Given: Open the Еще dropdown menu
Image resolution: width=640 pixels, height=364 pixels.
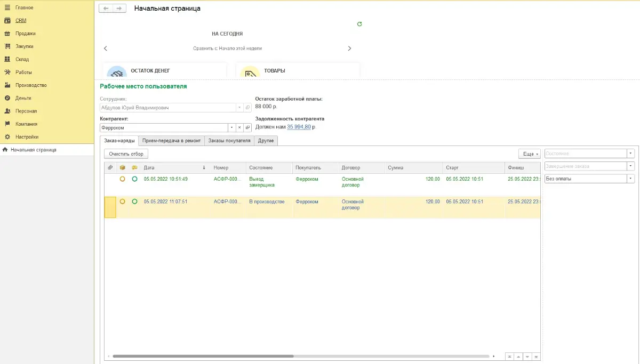Looking at the screenshot, I should pyautogui.click(x=530, y=153).
